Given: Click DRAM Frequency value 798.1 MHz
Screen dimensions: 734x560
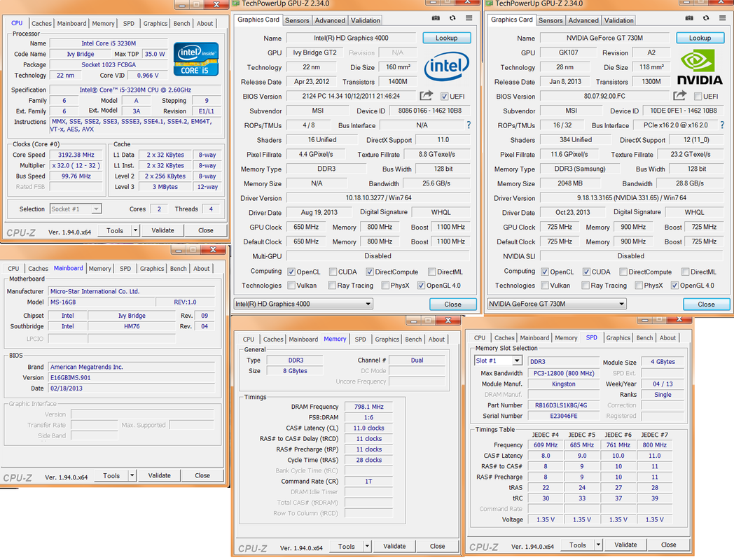Looking at the screenshot, I should 368,407.
